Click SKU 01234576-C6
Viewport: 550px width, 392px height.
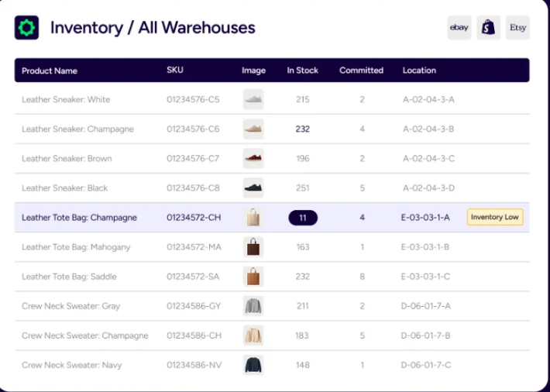click(x=193, y=129)
